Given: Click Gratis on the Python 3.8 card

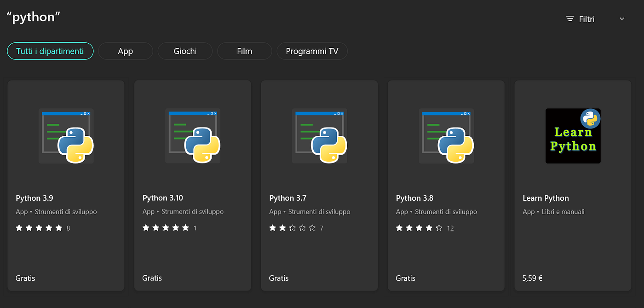Looking at the screenshot, I should 405,278.
